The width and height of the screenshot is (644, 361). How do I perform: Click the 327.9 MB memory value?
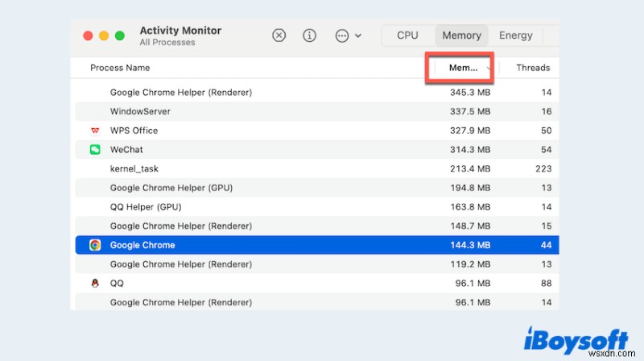(x=470, y=131)
